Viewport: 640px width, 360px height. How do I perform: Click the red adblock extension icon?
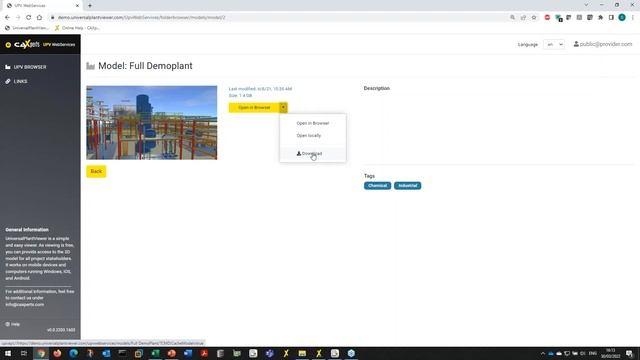click(x=547, y=18)
